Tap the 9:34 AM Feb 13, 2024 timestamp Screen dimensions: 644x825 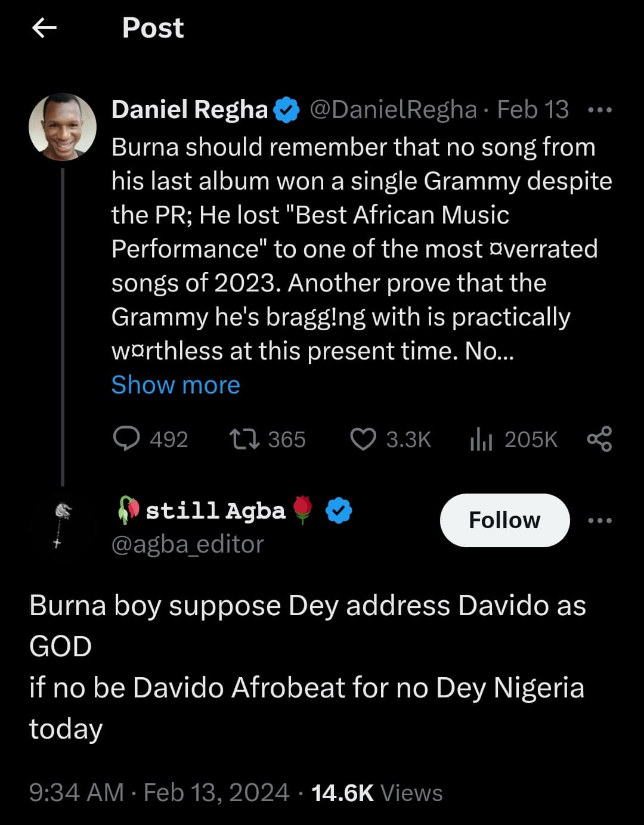click(159, 793)
